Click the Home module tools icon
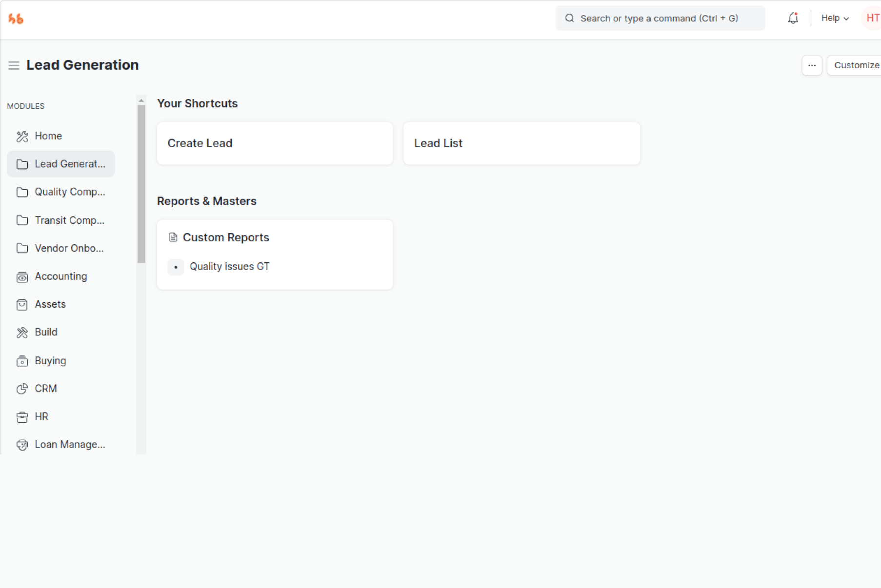881x588 pixels. pyautogui.click(x=22, y=137)
